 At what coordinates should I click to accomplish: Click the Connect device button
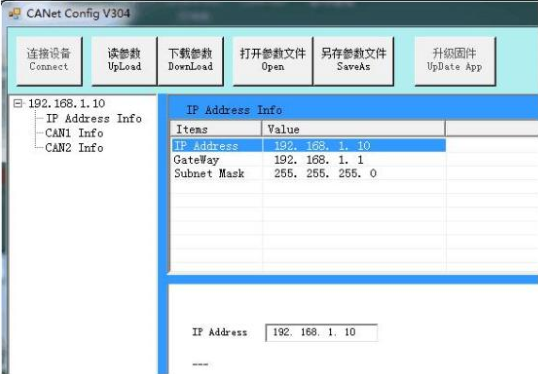point(49,60)
